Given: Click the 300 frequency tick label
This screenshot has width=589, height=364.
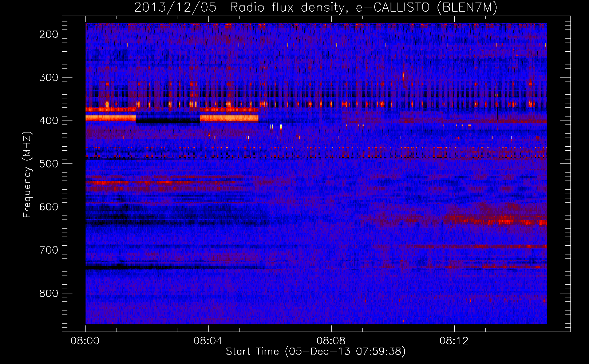Looking at the screenshot, I should point(48,77).
